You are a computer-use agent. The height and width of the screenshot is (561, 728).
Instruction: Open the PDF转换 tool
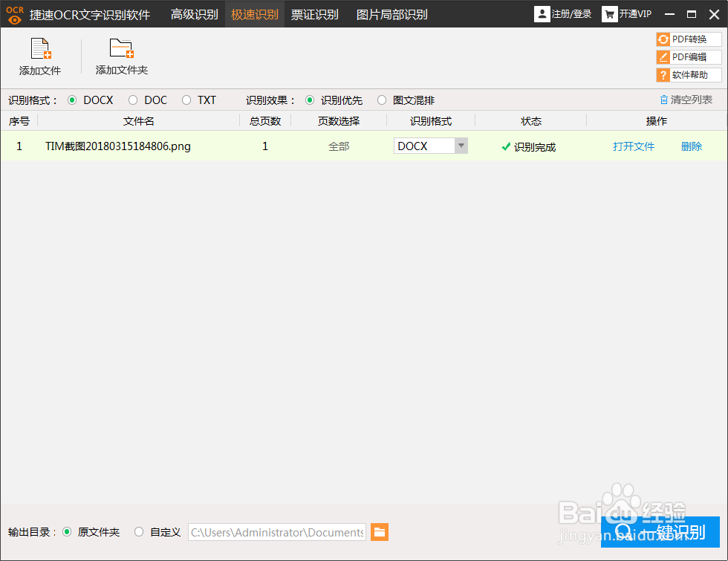[x=689, y=39]
